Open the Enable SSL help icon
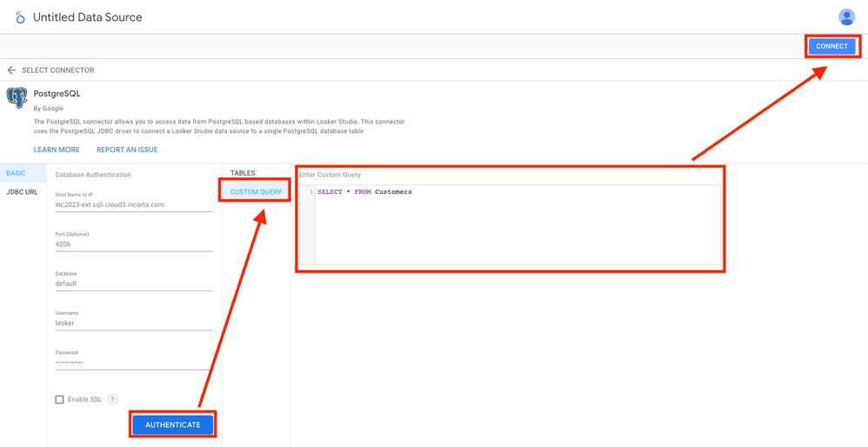The width and height of the screenshot is (868, 447). pos(112,399)
